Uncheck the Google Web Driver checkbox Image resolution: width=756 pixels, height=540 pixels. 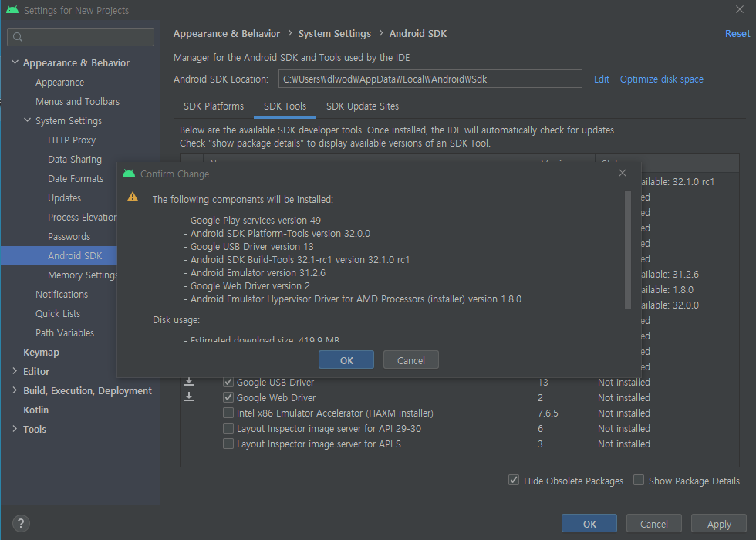pyautogui.click(x=228, y=398)
